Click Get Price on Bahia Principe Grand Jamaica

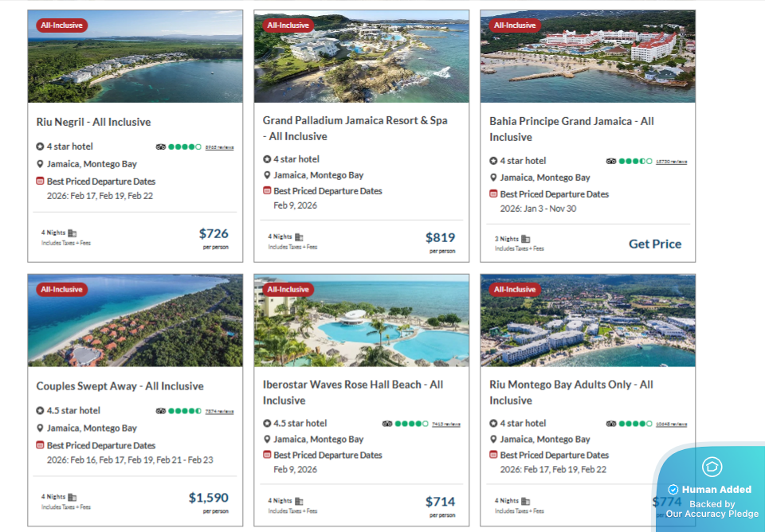(x=655, y=244)
